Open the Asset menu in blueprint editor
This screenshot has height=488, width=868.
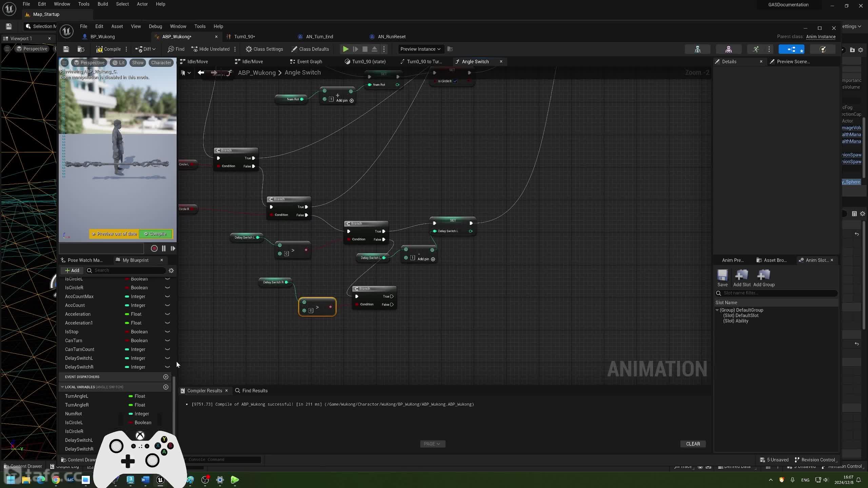point(117,26)
